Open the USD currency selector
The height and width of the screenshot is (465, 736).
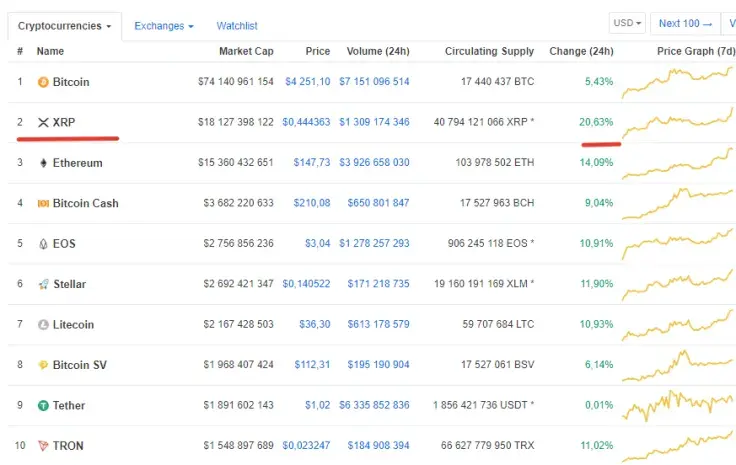627,23
